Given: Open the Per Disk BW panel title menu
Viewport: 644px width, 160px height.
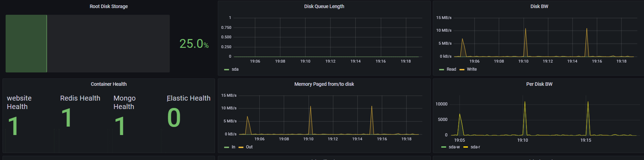Looking at the screenshot, I should pos(539,84).
